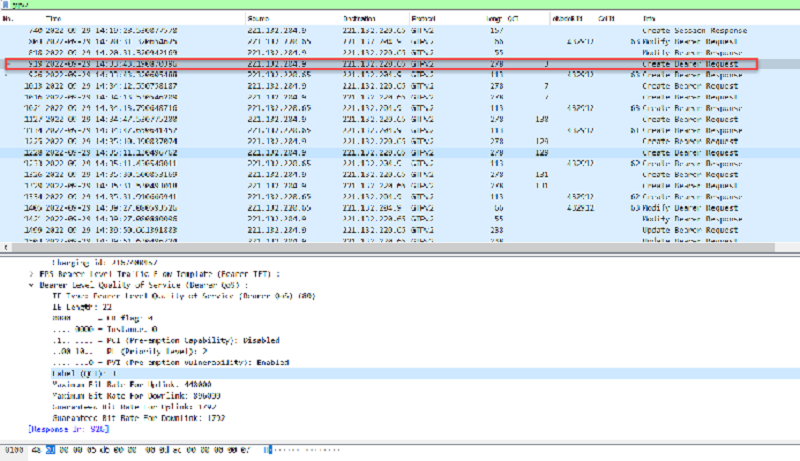The image size is (800, 461).
Task: Click the highlighted byte in the hex dump
Action: [50, 450]
